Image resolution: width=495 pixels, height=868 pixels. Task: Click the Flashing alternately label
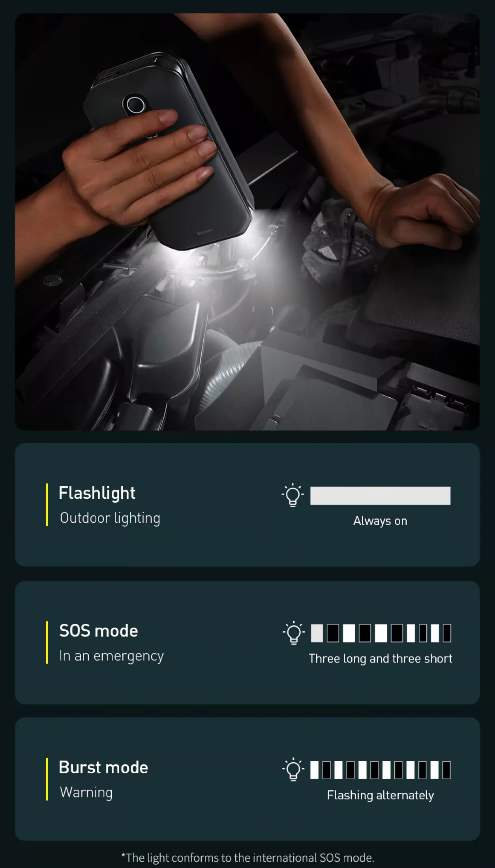(381, 795)
